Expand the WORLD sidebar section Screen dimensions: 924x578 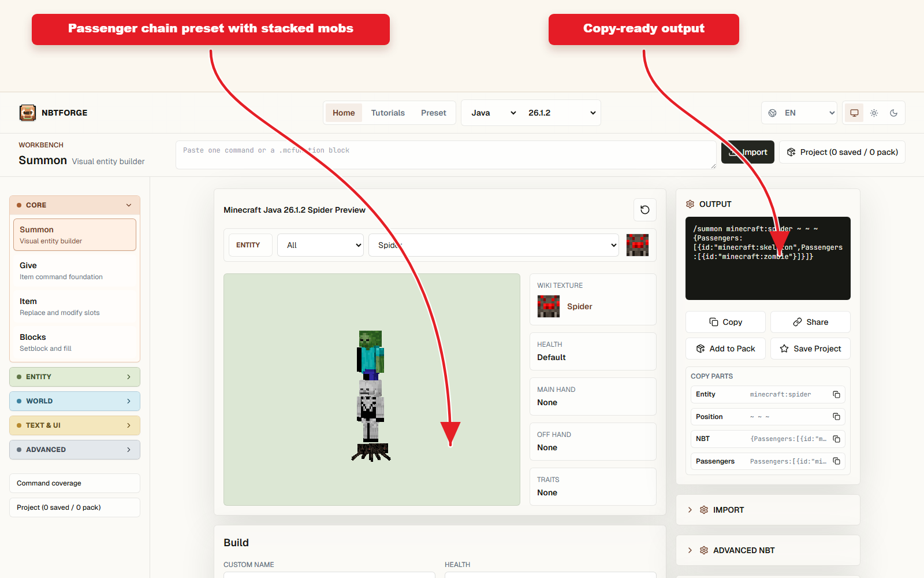pos(74,401)
